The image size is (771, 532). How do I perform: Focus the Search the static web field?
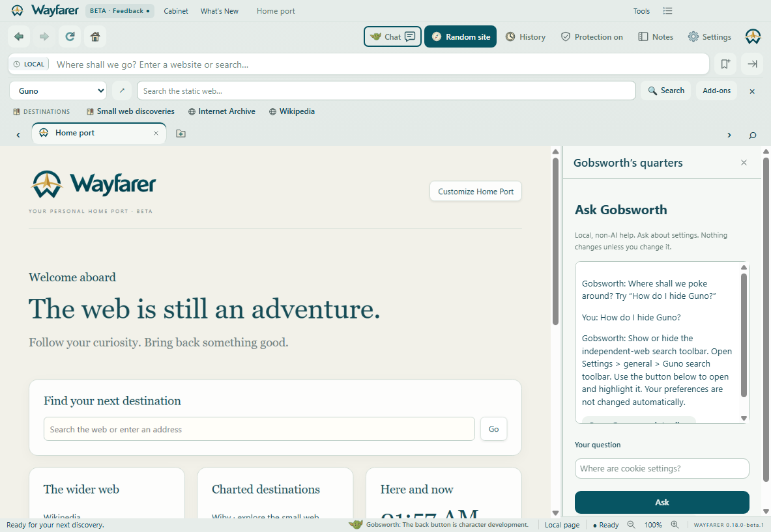coord(386,91)
